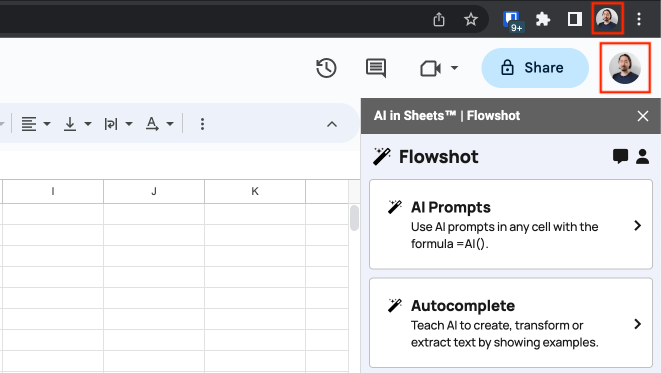Open Flowshot feedback chat icon

coord(620,156)
